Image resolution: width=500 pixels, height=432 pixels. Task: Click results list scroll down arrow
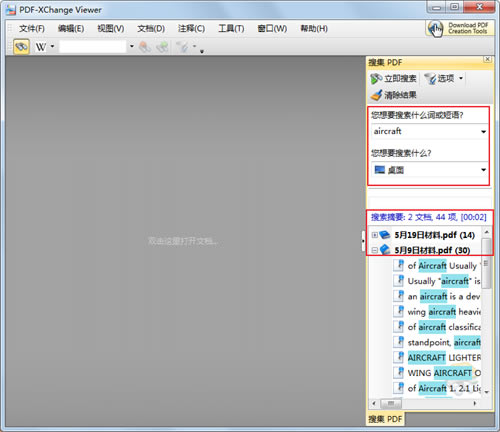click(487, 392)
